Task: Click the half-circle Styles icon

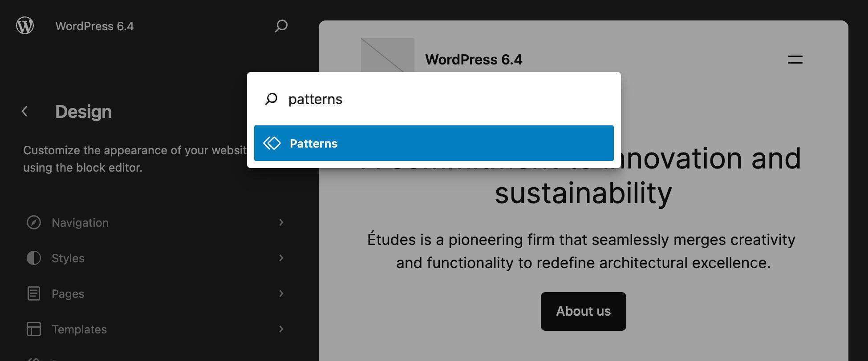Action: coord(34,258)
